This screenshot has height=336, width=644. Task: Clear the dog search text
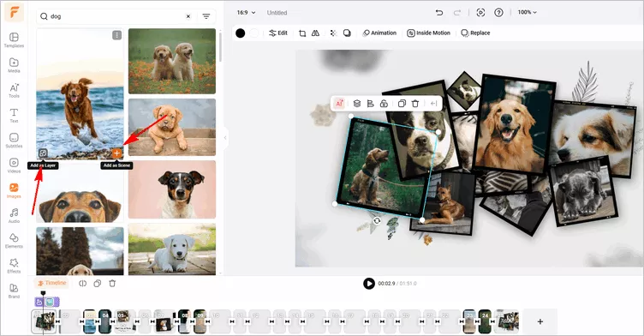[188, 16]
